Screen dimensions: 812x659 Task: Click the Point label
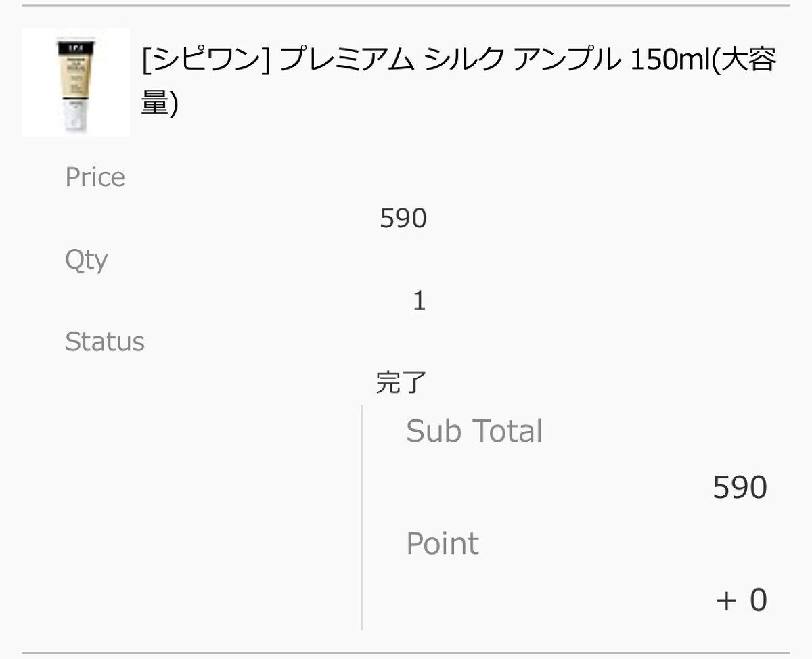point(442,544)
